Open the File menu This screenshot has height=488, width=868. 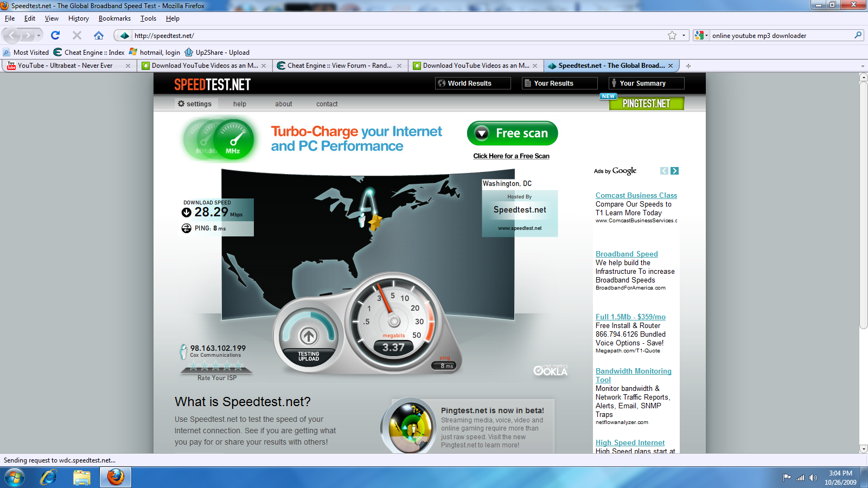[10, 18]
